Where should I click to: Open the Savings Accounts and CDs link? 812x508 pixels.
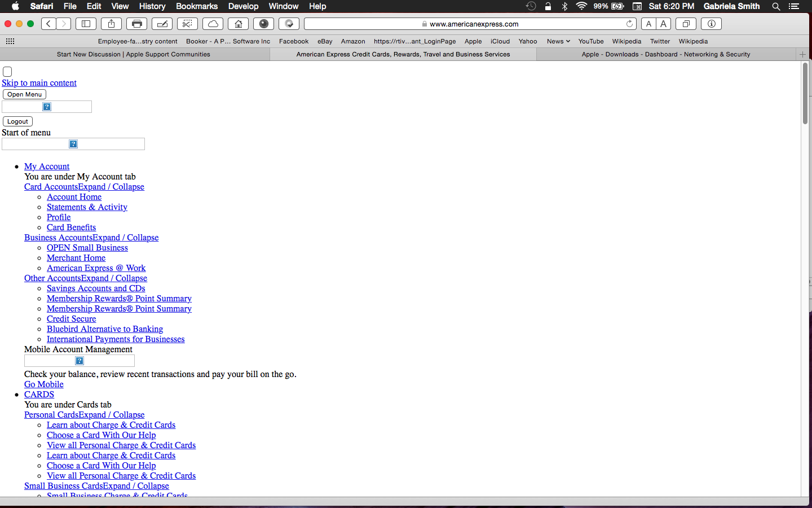96,288
